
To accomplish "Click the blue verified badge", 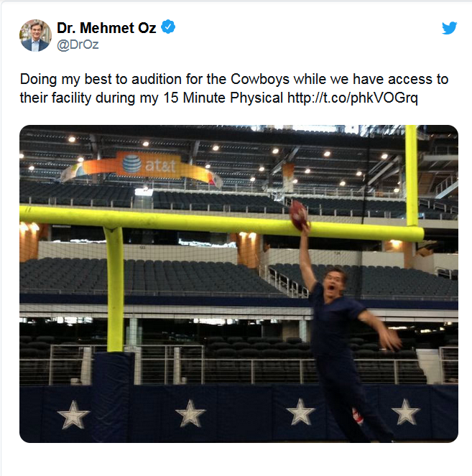I will (x=168, y=28).
